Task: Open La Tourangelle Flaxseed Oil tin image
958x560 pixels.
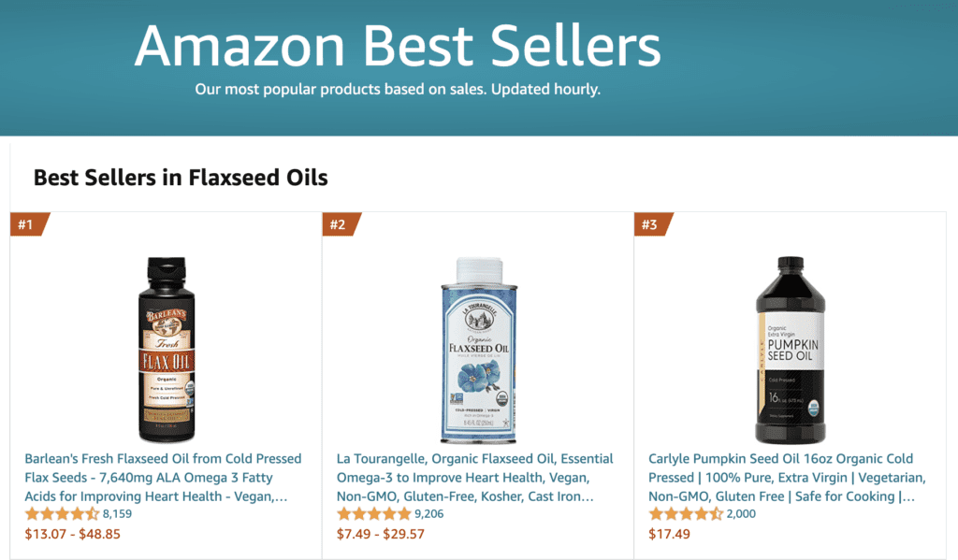Action: tap(478, 349)
